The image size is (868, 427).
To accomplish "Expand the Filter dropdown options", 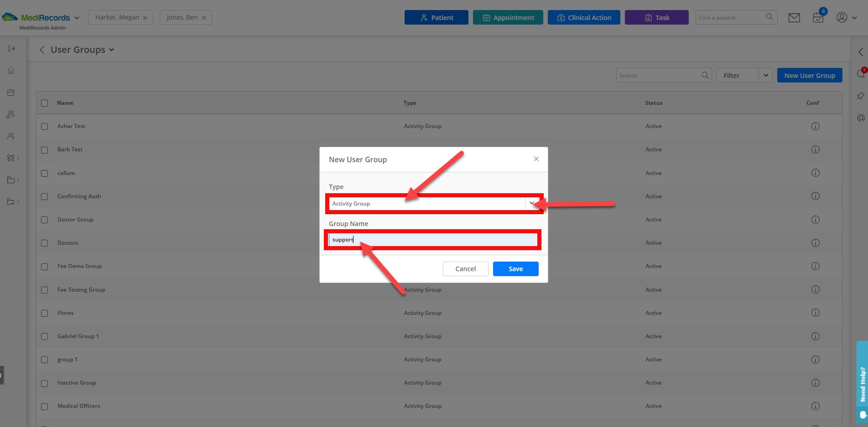I will click(765, 75).
